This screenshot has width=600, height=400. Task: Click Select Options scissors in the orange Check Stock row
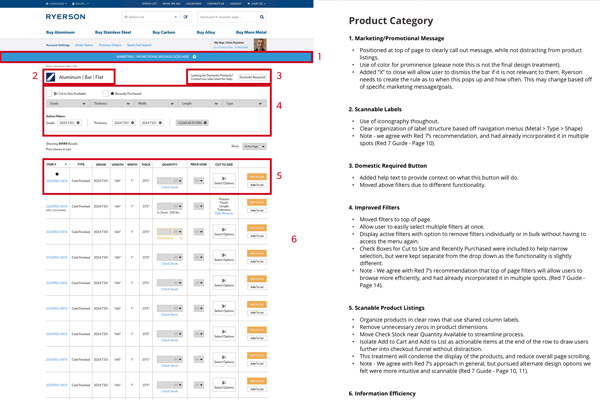pyautogui.click(x=224, y=232)
